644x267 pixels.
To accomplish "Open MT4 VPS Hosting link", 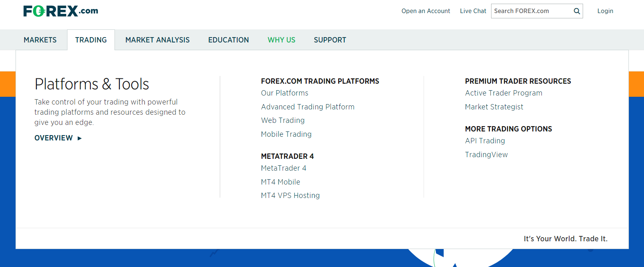I will tap(290, 196).
